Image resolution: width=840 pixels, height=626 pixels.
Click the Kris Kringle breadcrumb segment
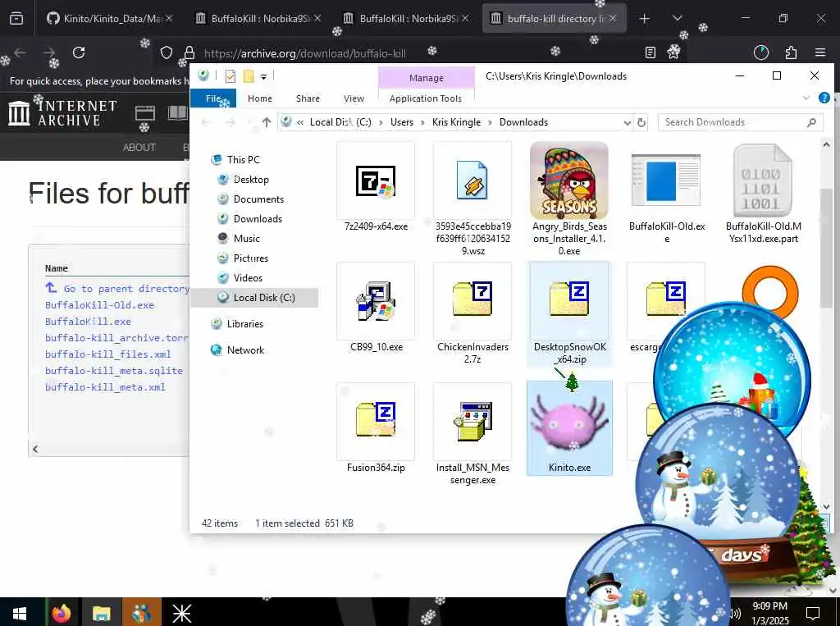click(456, 122)
